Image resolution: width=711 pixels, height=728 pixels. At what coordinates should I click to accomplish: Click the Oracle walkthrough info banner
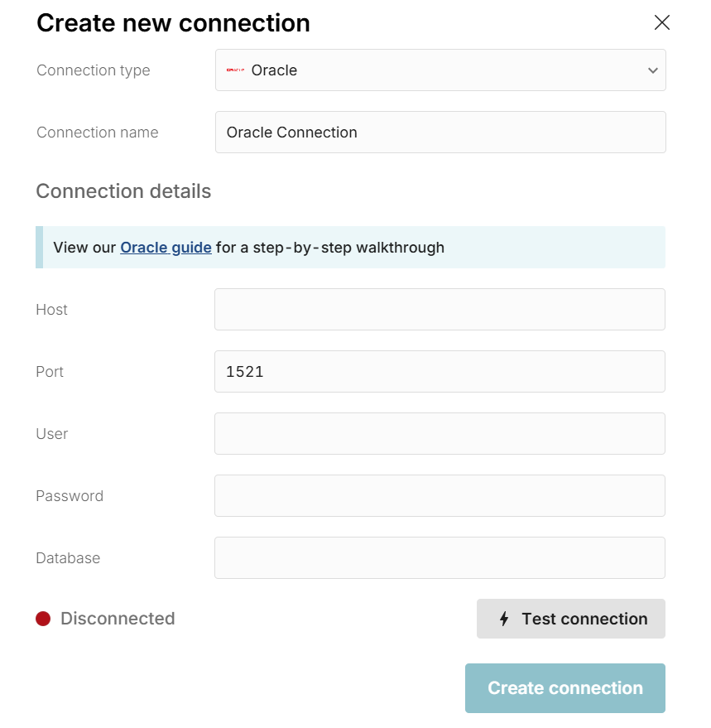[x=350, y=248]
